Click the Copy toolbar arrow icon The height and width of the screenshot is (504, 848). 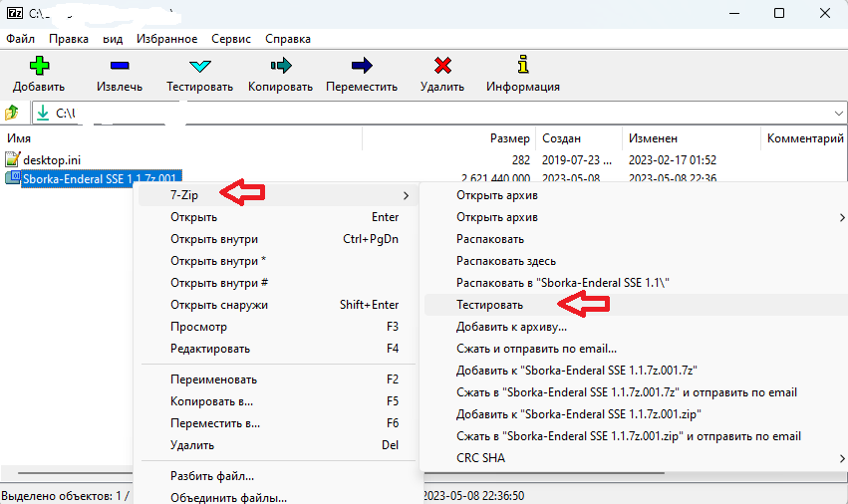pos(280,67)
